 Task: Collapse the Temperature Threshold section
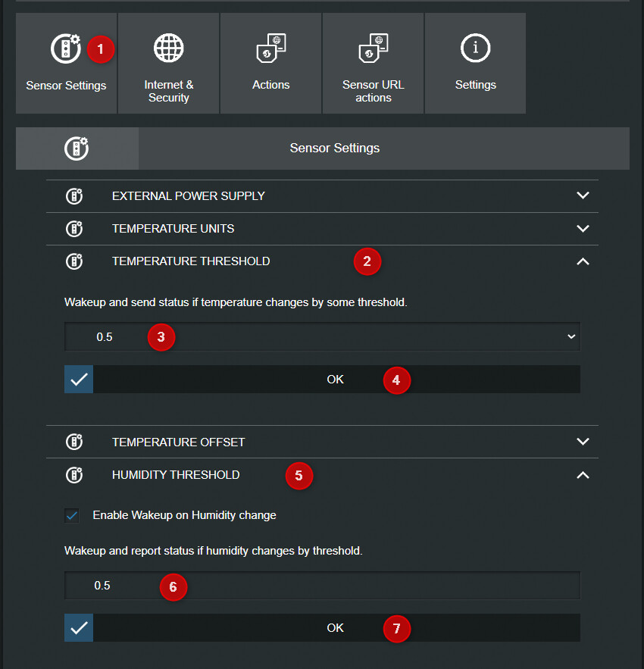[x=583, y=261]
